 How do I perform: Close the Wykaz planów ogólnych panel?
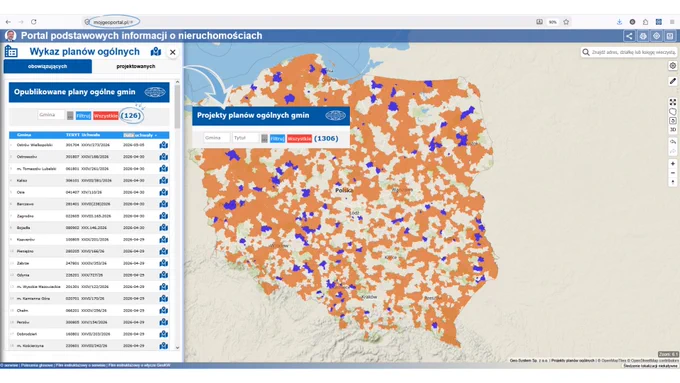173,52
